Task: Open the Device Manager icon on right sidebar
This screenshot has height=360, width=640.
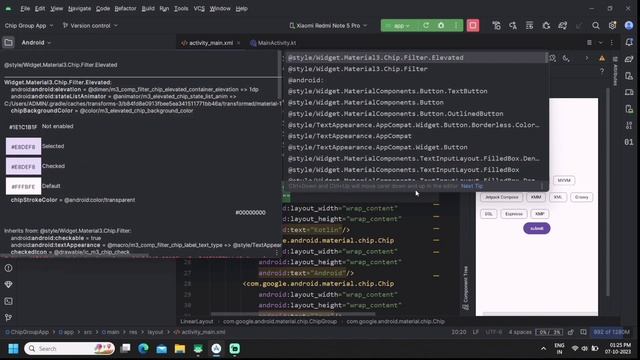Action: click(x=629, y=76)
